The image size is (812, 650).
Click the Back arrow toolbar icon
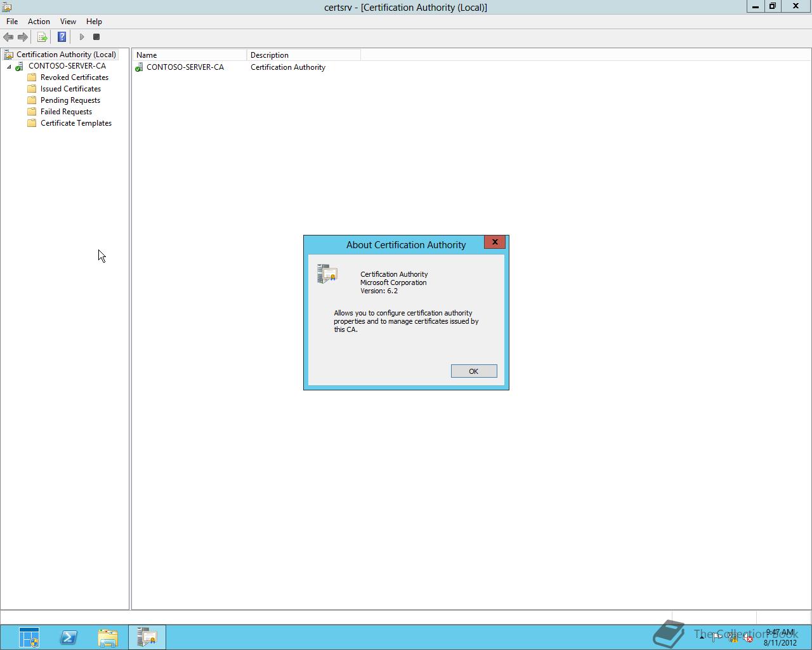click(x=8, y=37)
